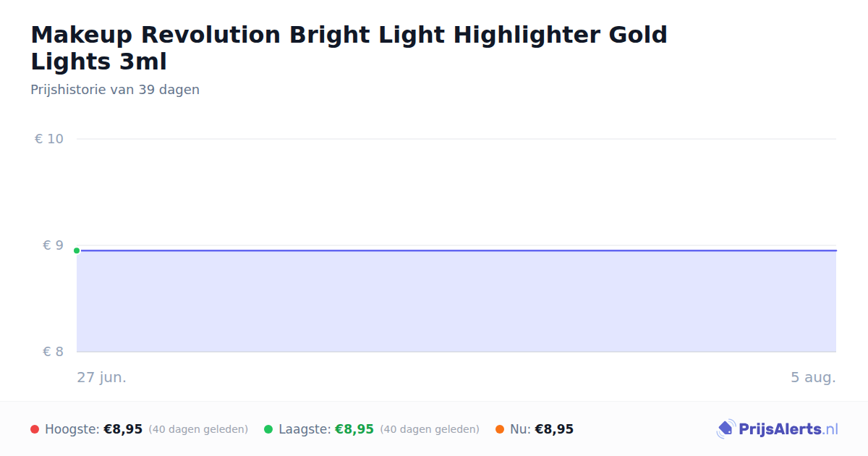Click the shaded area under price line
The height and width of the screenshot is (456, 868).
click(x=456, y=302)
